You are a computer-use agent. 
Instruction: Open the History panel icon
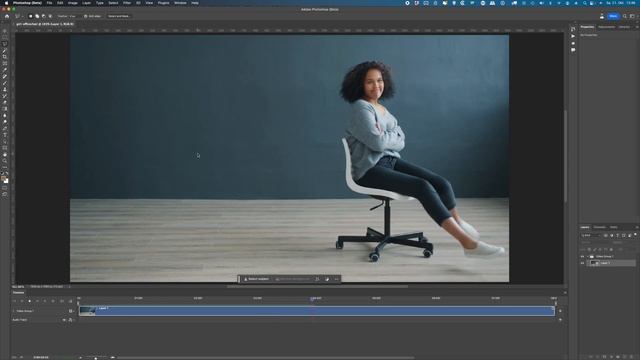(573, 29)
